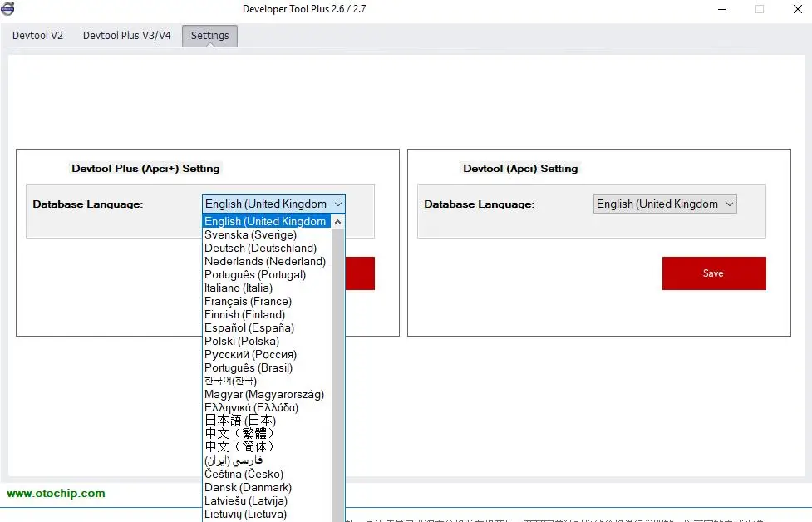The height and width of the screenshot is (522, 812).
Task: Switch to the Devtool V2 tab
Action: click(x=37, y=35)
